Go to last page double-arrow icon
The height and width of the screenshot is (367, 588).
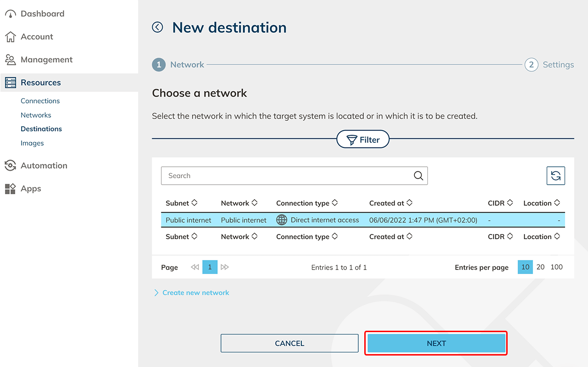(225, 267)
